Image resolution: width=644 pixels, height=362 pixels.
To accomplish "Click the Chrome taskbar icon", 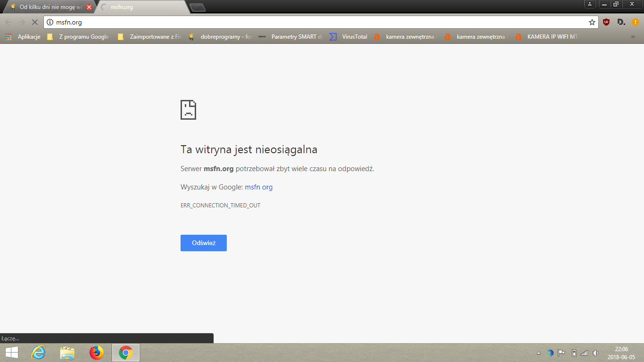I will tap(125, 353).
